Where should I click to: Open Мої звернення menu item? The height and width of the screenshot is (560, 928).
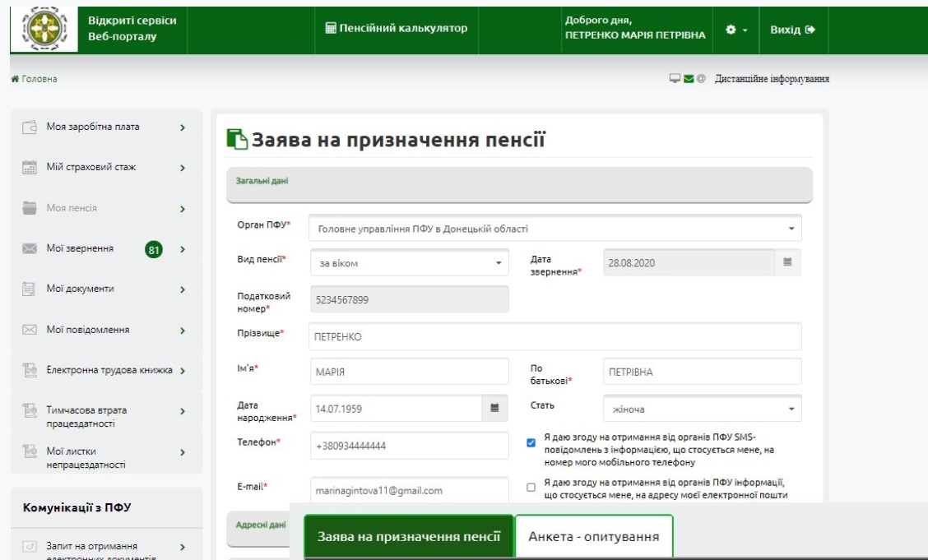click(x=106, y=248)
